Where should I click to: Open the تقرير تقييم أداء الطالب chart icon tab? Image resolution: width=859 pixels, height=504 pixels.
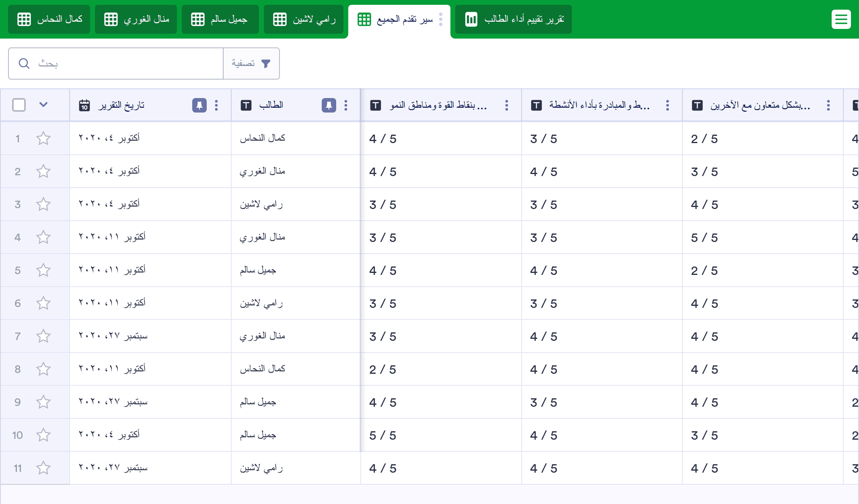(x=513, y=19)
